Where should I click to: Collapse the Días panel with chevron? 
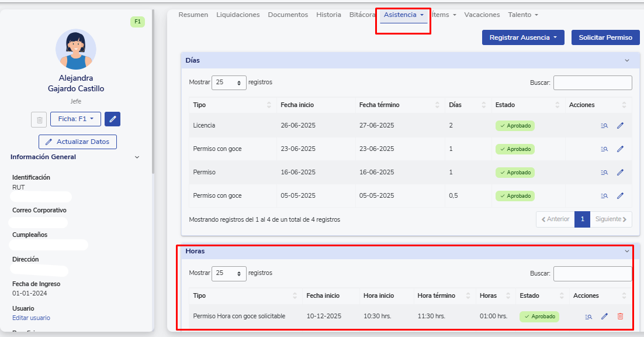click(626, 60)
